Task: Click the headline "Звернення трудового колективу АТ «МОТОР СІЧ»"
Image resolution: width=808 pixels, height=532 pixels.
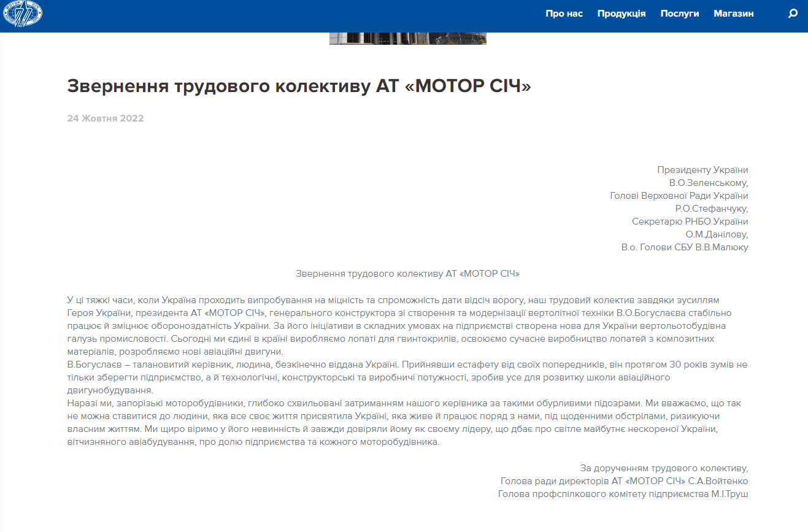Action: 299,86
